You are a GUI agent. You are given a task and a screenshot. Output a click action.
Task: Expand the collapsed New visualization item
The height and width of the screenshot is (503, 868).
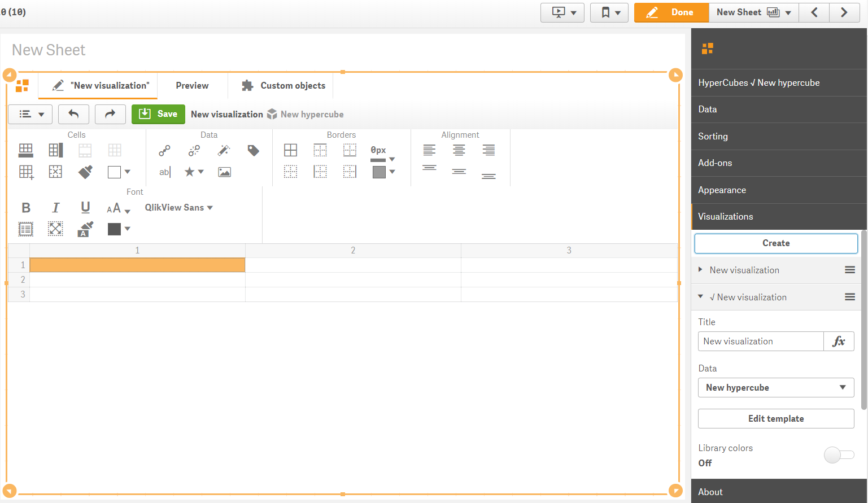point(700,270)
